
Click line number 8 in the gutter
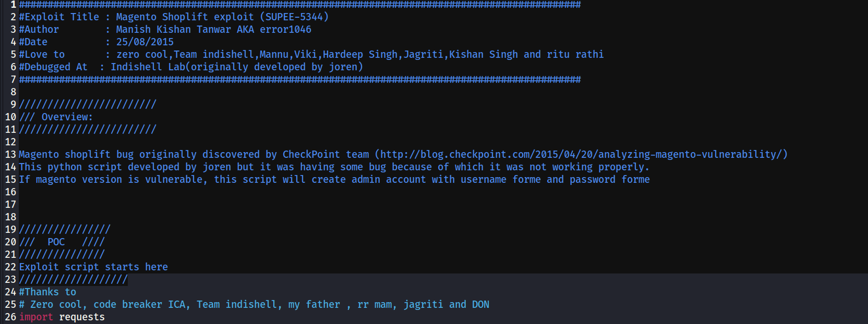13,92
